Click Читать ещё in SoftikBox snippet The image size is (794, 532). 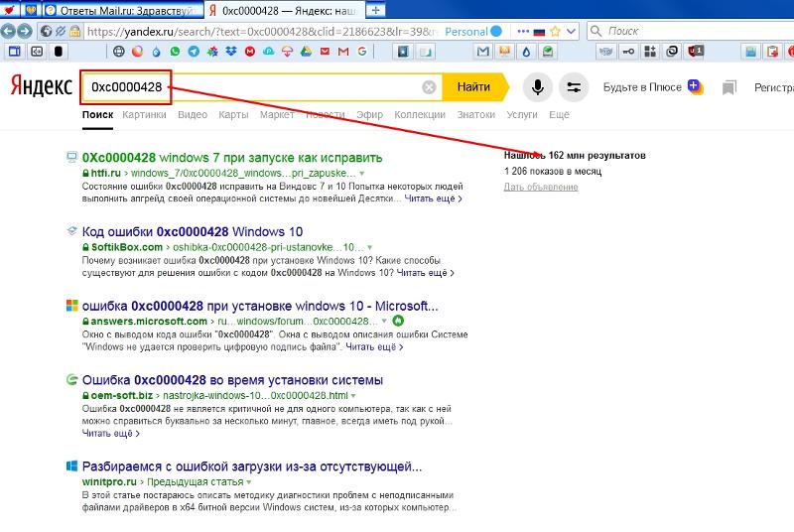(x=426, y=273)
